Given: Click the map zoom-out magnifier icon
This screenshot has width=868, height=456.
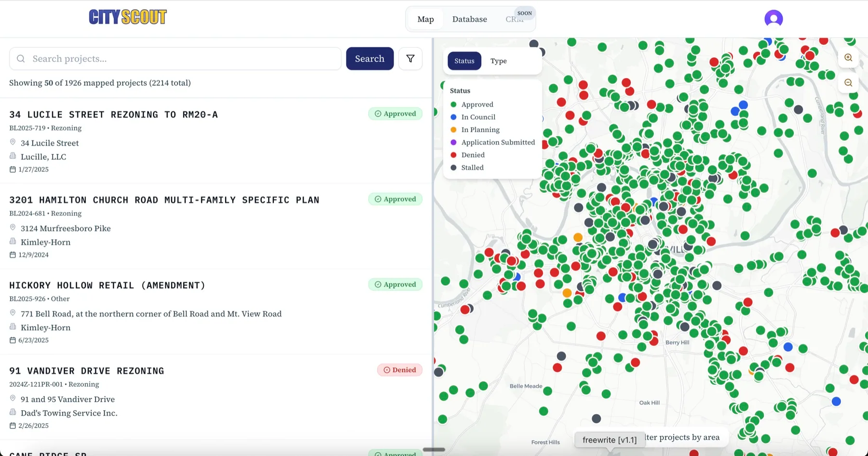Looking at the screenshot, I should pyautogui.click(x=848, y=83).
